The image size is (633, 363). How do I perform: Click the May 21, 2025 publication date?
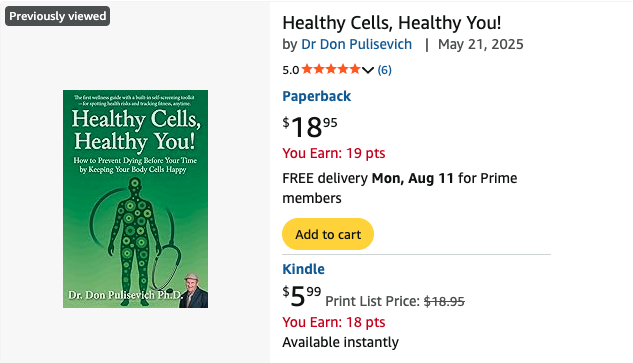(480, 44)
